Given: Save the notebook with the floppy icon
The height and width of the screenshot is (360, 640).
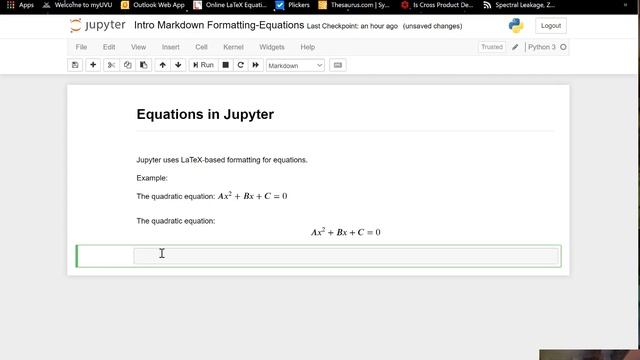Looking at the screenshot, I should 75,65.
